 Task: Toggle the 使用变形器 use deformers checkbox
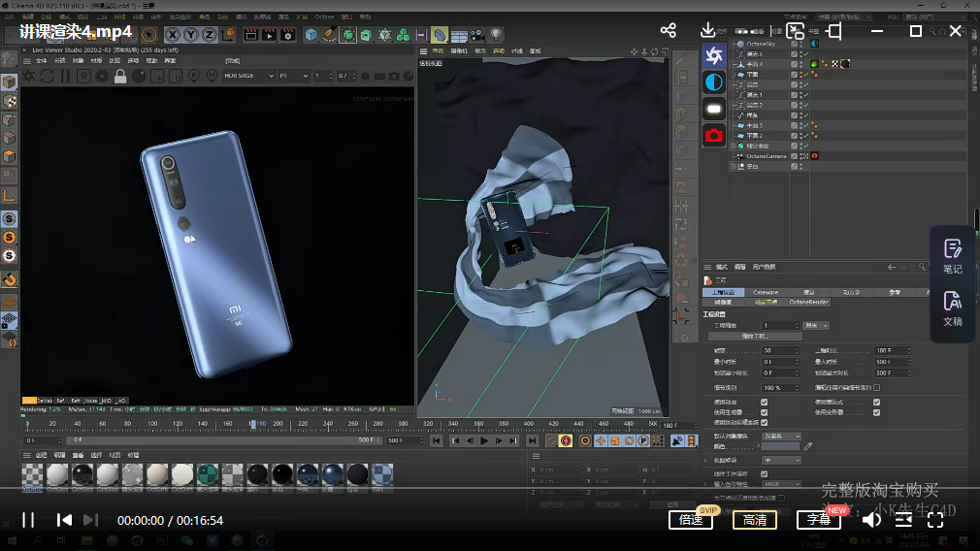tap(876, 412)
